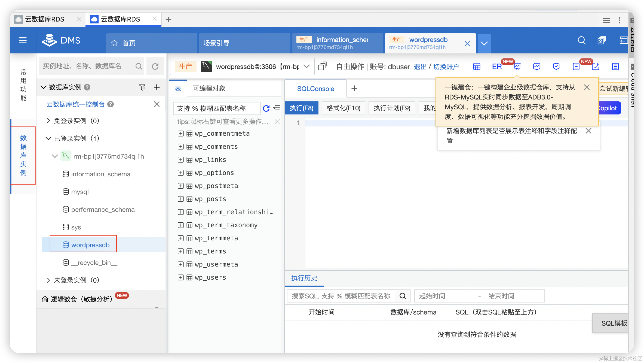The width and height of the screenshot is (644, 363).
Task: Close the 一键建仓 notification
Action: (587, 87)
